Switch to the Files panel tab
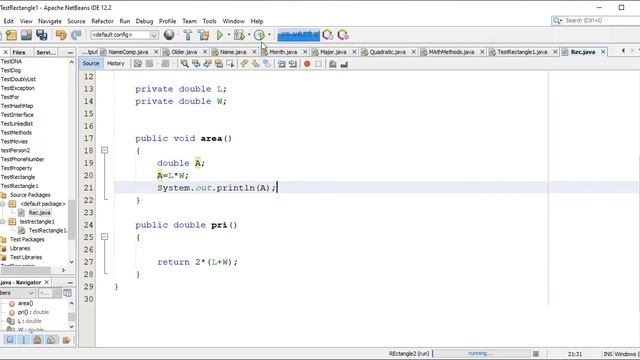Viewport: 640px width, 360px height. (19, 53)
